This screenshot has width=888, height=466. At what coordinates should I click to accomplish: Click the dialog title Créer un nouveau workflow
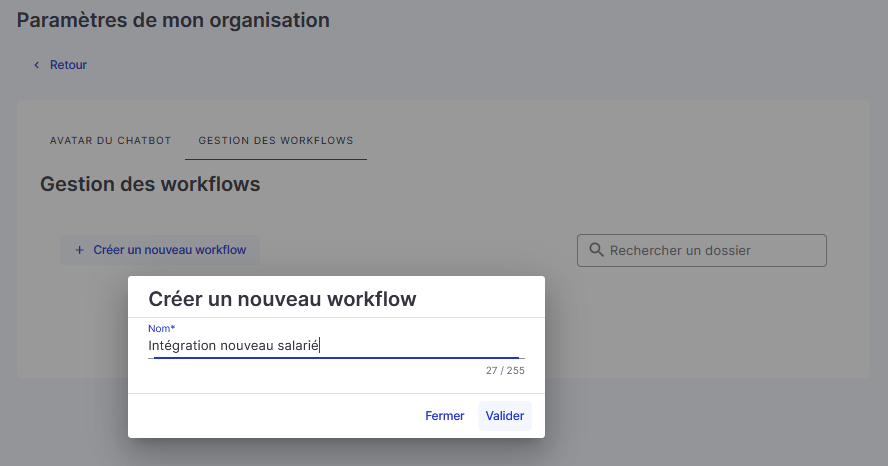[x=282, y=299]
